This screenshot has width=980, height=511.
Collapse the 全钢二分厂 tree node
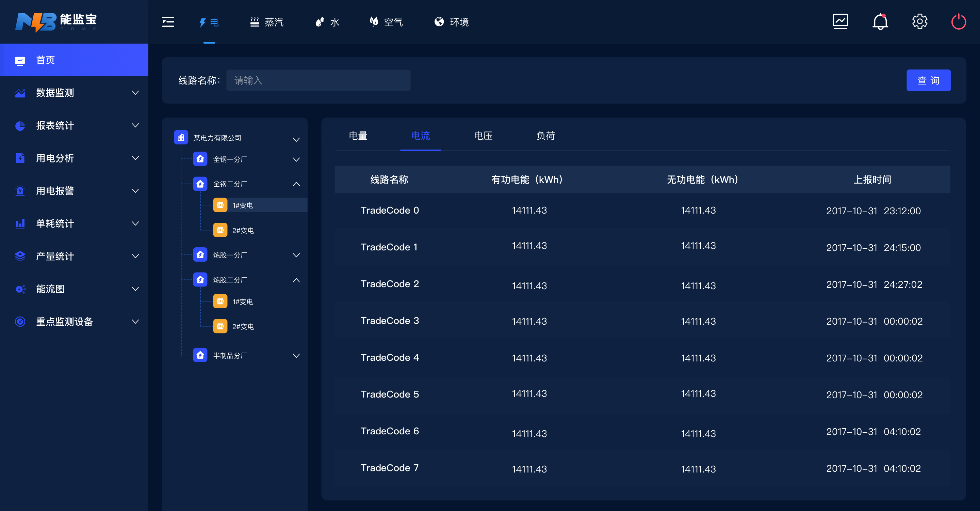296,184
